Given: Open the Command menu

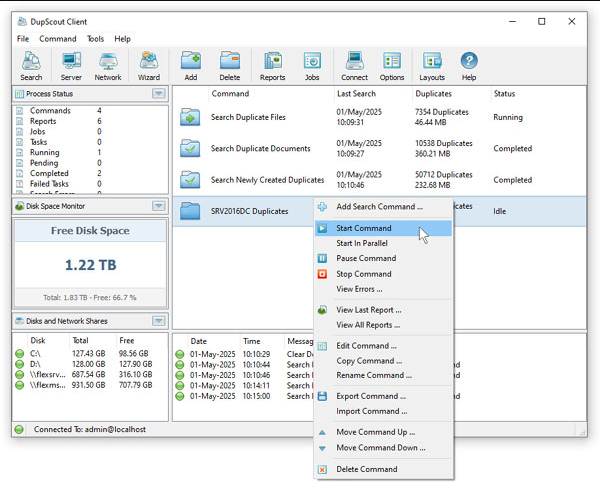Looking at the screenshot, I should tap(58, 39).
